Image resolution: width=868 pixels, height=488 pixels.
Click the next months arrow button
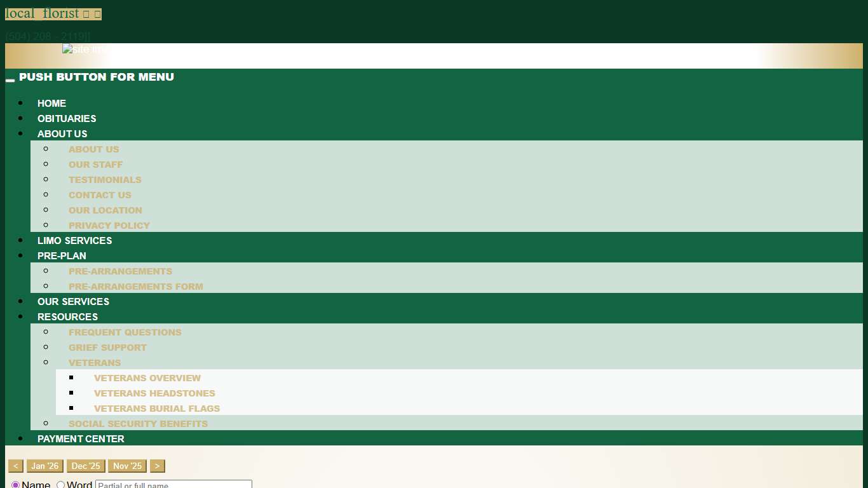[157, 466]
